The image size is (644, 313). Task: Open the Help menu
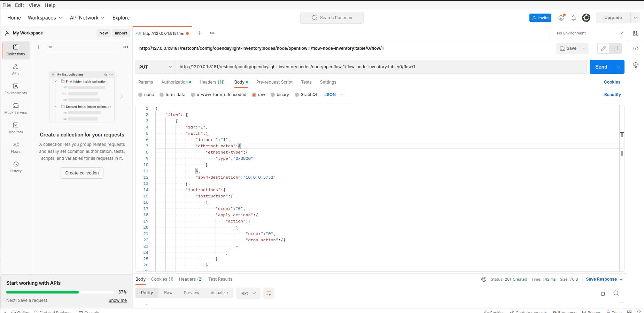click(50, 5)
